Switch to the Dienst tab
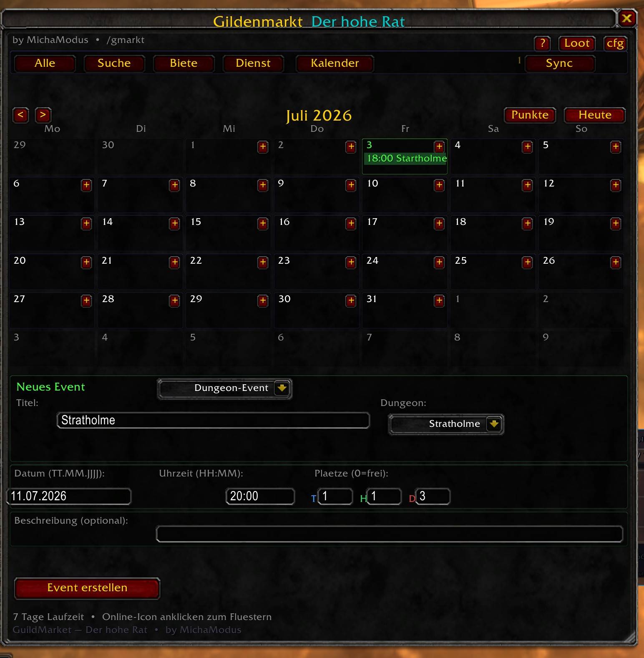The height and width of the screenshot is (658, 644). (x=253, y=63)
